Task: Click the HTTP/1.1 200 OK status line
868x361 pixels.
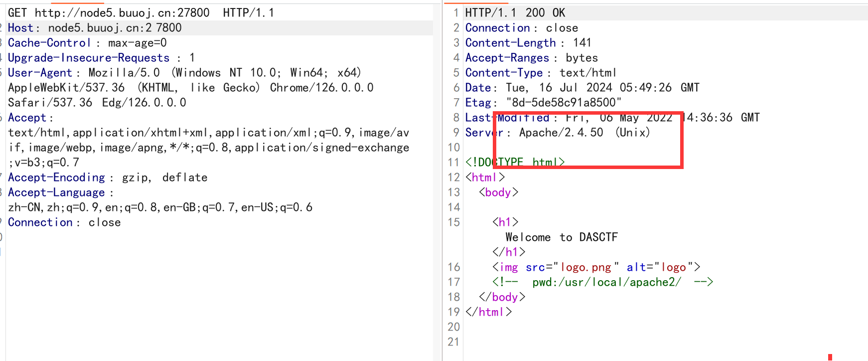Action: 515,13
